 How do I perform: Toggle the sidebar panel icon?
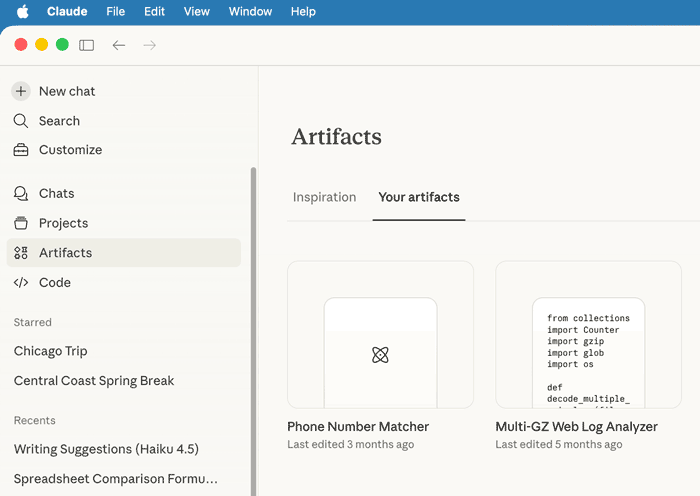pyautogui.click(x=87, y=45)
